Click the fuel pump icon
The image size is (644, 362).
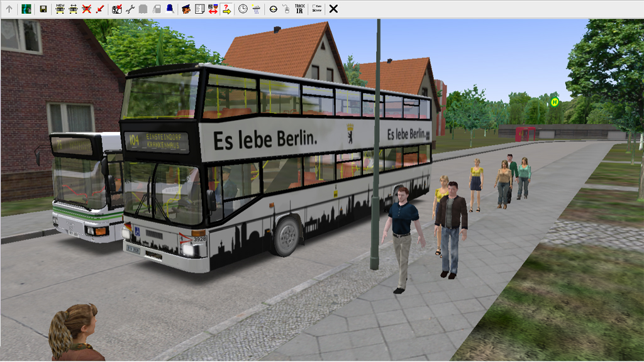tap(157, 9)
